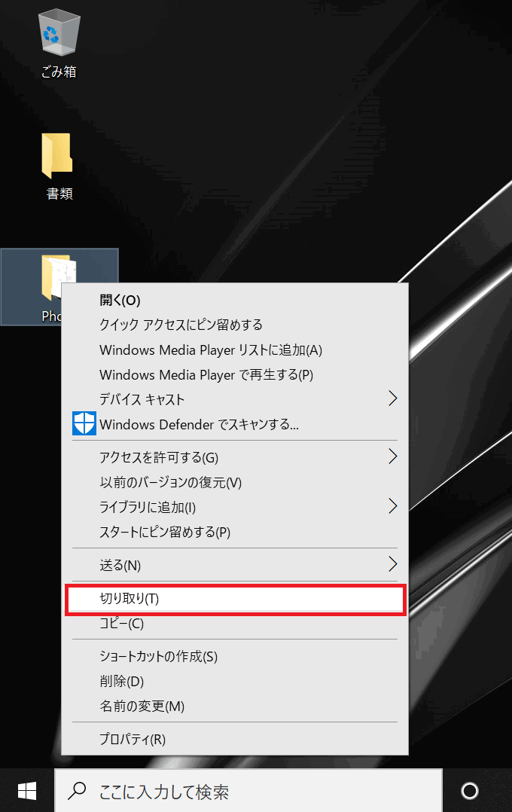The image size is (512, 812).
Task: Click the ここに入力して検索 search box
Action: click(248, 791)
